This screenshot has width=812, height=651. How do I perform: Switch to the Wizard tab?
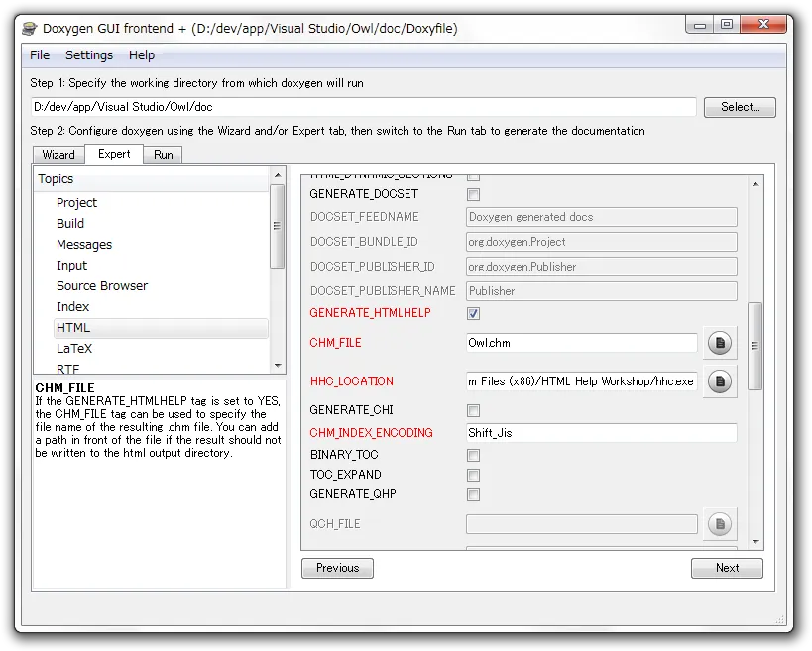click(58, 155)
